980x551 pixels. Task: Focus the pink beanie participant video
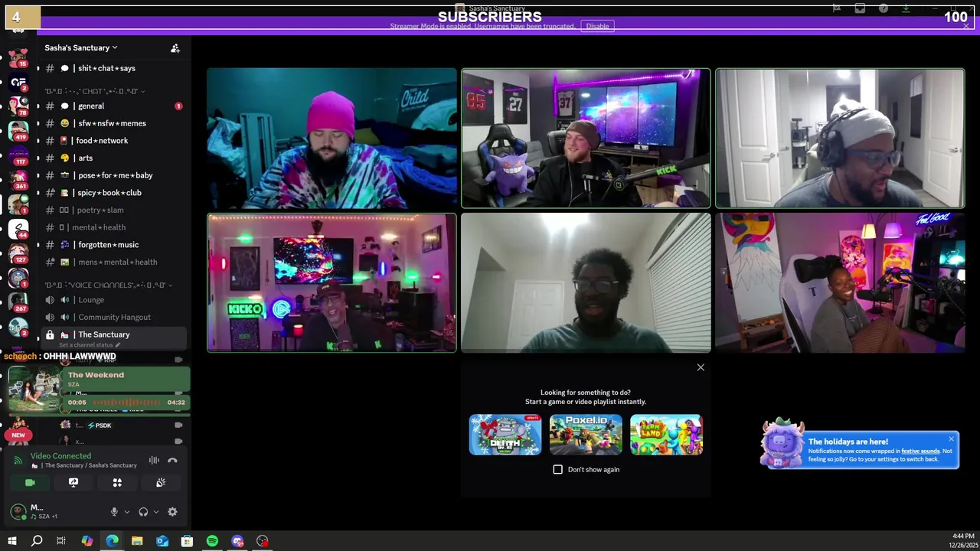(332, 138)
